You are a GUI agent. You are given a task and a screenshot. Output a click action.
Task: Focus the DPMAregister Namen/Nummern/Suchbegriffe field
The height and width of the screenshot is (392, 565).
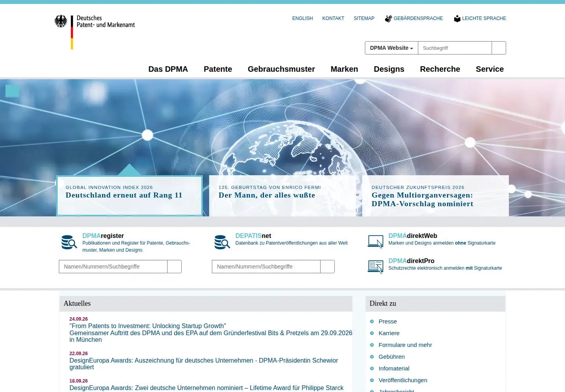[x=113, y=267]
